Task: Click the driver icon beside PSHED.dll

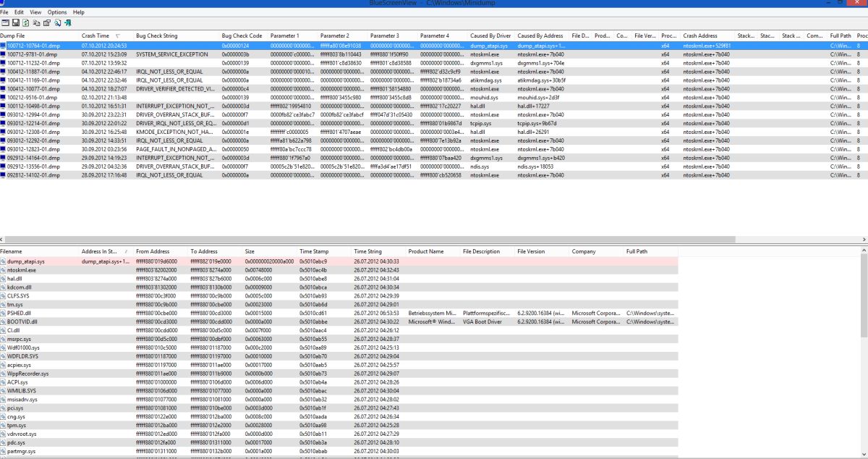Action: click(3, 313)
